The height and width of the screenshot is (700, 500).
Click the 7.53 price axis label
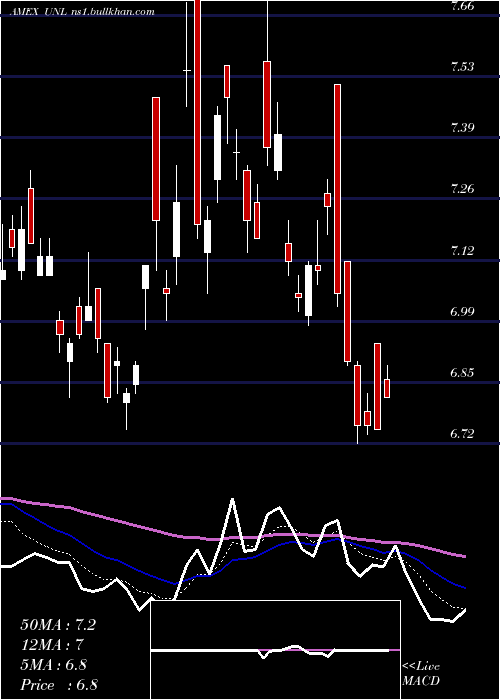click(462, 67)
